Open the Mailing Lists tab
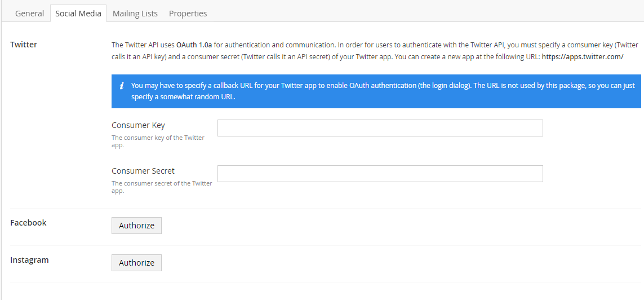Viewport: 644px width, 300px height. tap(135, 14)
